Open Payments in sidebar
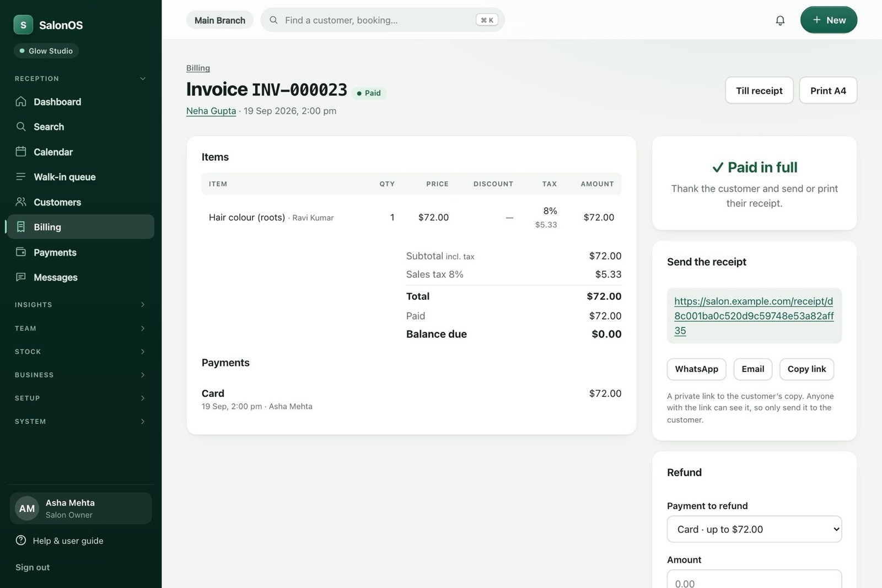The image size is (882, 588). pos(80,252)
